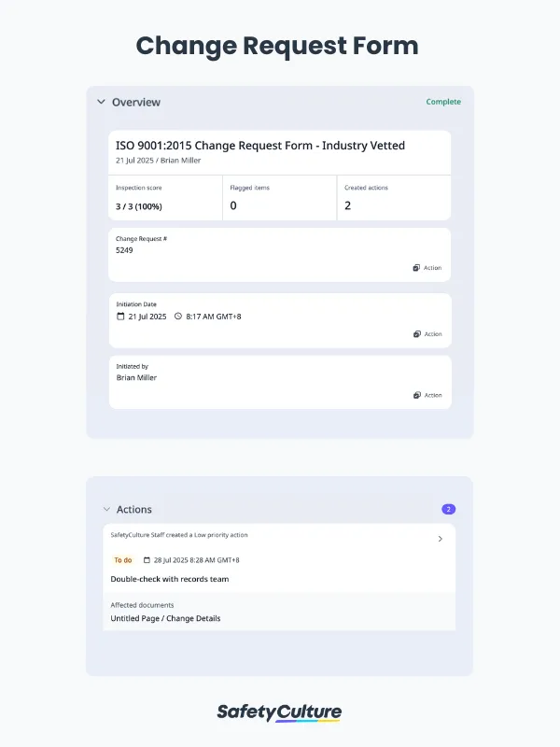Collapse the Actions section
Screen dimensions: 560x747
pyautogui.click(x=107, y=510)
